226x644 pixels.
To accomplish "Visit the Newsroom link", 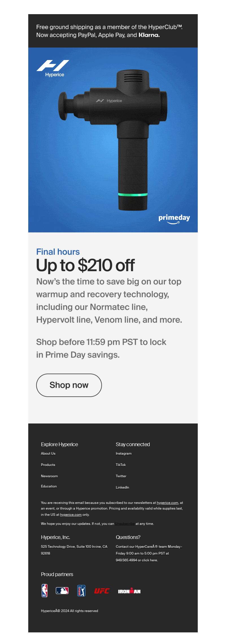I will tap(49, 476).
